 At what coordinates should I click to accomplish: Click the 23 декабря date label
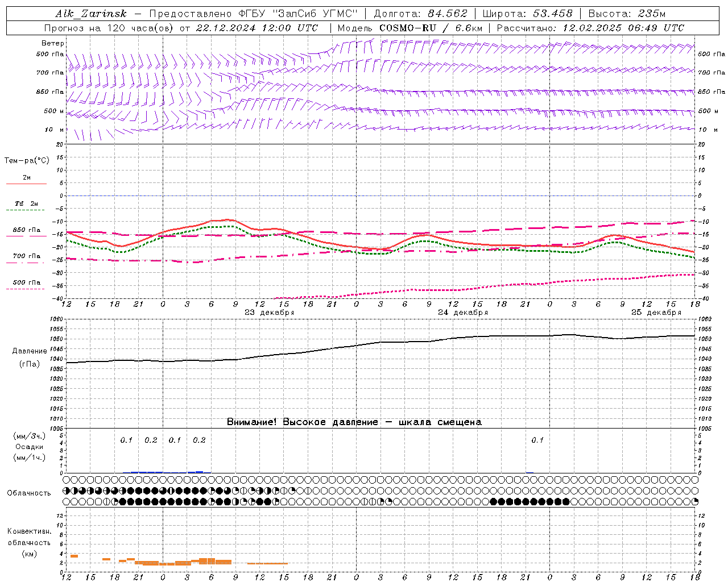[269, 313]
